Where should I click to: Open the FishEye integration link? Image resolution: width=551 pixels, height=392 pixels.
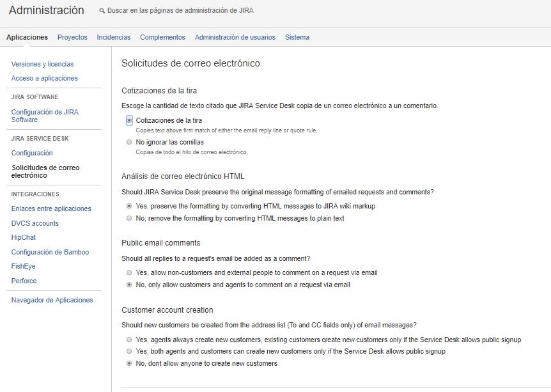point(23,266)
